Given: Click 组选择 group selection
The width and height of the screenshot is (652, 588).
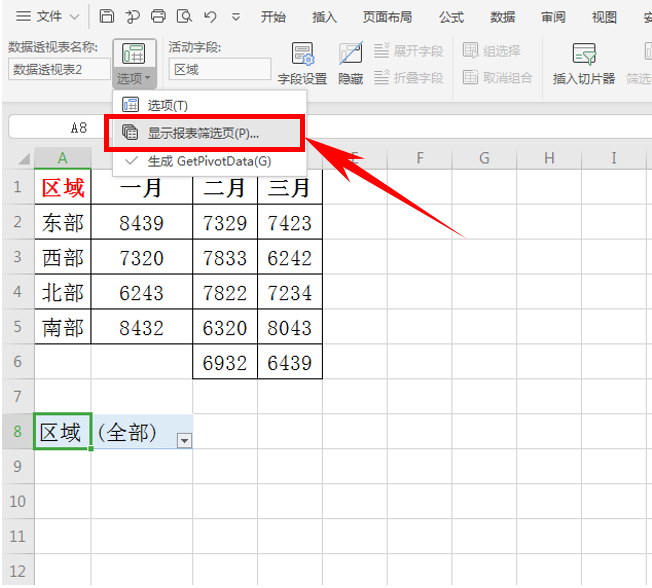Looking at the screenshot, I should click(491, 51).
